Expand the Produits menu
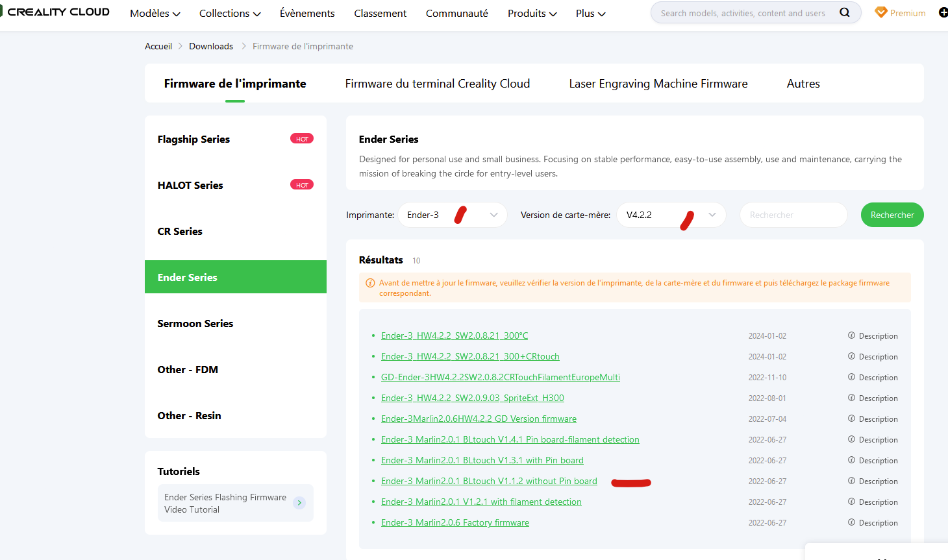948x560 pixels. (x=532, y=13)
